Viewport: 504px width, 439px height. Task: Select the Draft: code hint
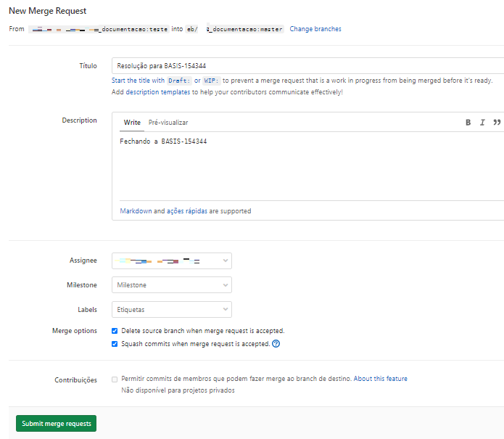coord(179,81)
